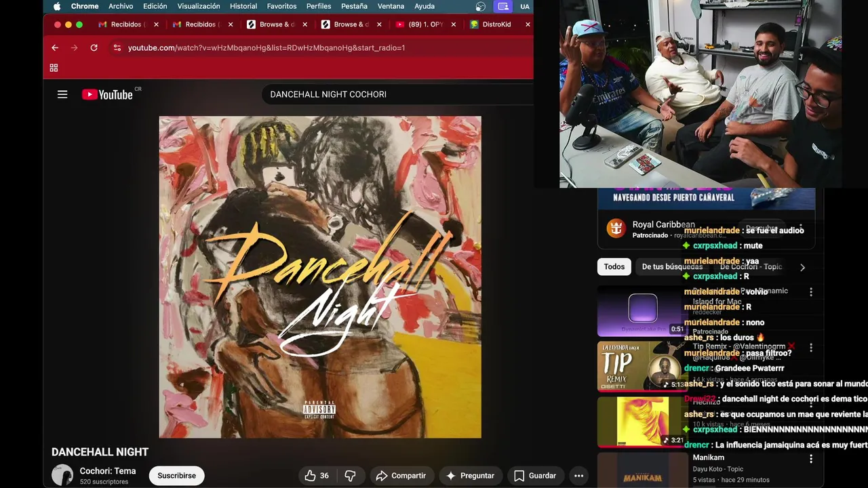Show next filter chips with the right chevron
Screen dimensions: 868x488
tap(802, 267)
